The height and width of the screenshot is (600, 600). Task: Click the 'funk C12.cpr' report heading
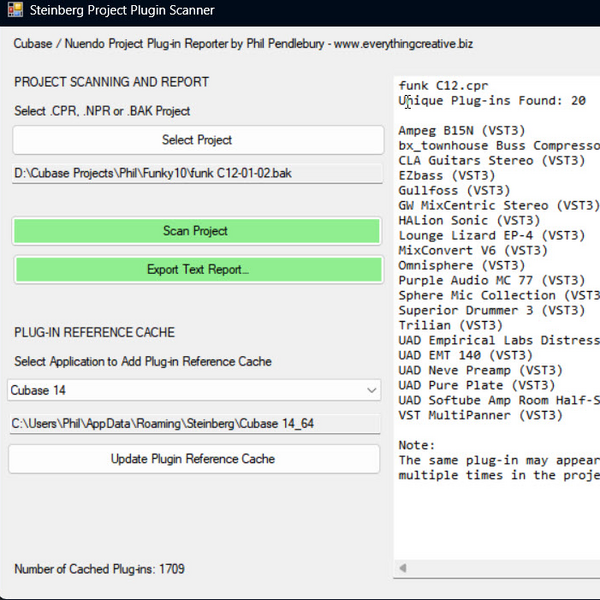(443, 85)
